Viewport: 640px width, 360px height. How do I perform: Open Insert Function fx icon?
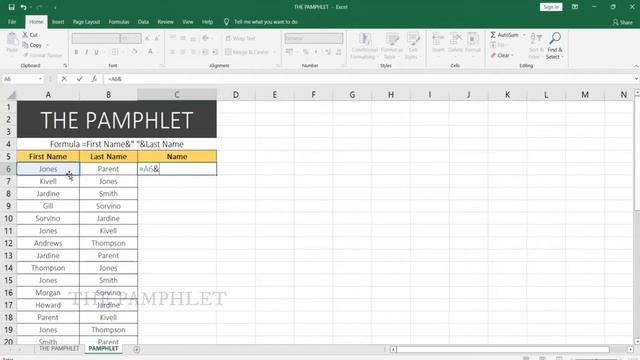(94, 79)
